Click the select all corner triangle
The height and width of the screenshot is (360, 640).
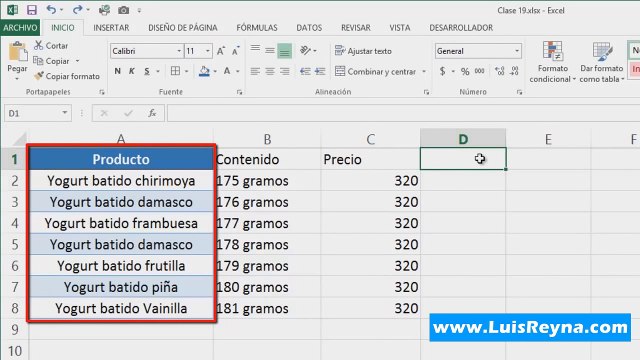pyautogui.click(x=19, y=139)
